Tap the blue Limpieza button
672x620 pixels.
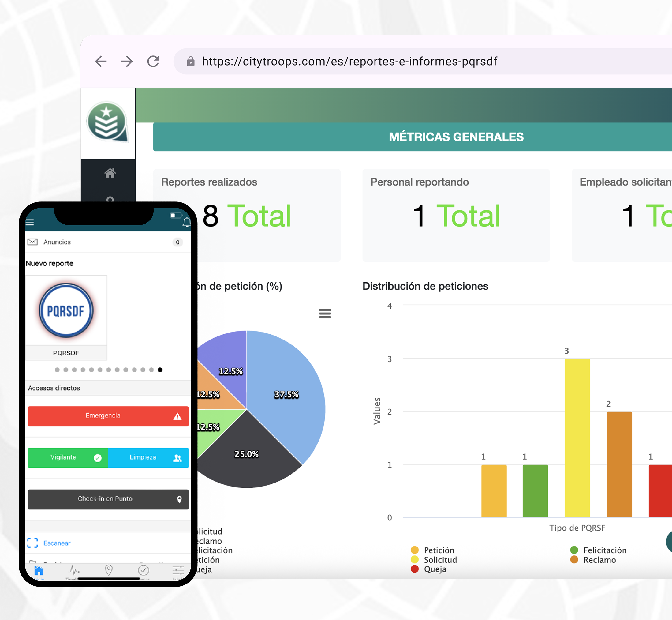point(148,458)
